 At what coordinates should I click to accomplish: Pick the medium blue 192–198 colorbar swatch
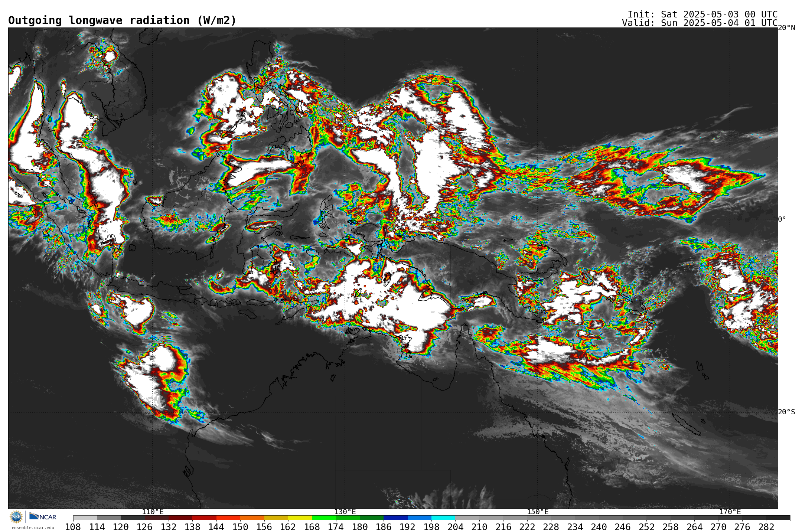(419, 518)
